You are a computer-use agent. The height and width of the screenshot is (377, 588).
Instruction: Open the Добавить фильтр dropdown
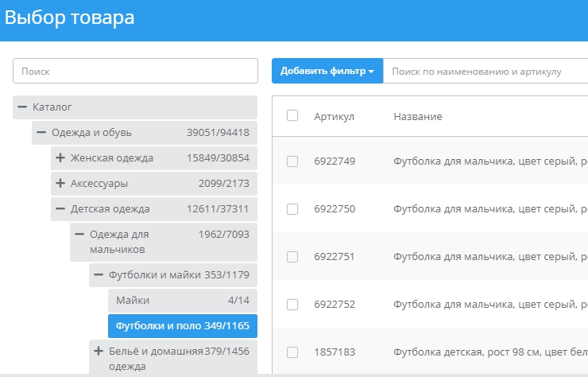pyautogui.click(x=327, y=71)
